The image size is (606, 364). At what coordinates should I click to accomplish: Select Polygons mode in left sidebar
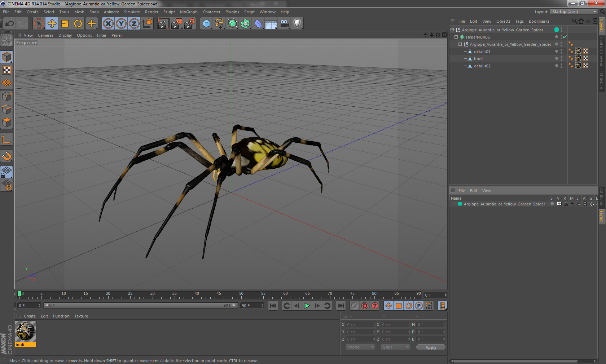(x=7, y=123)
